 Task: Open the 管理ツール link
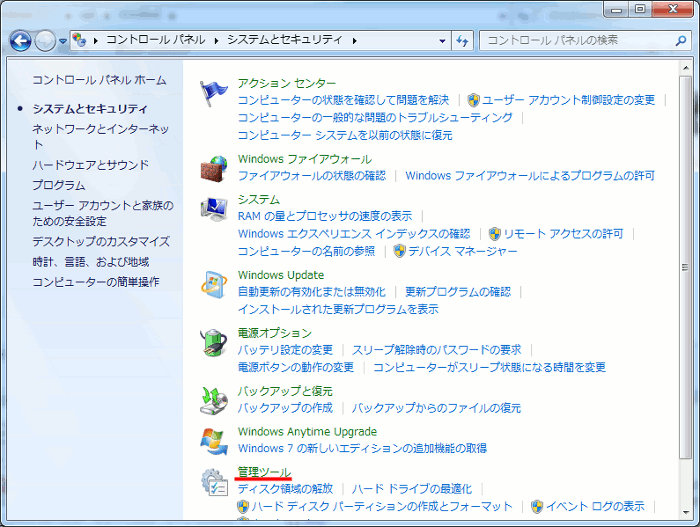pos(264,472)
